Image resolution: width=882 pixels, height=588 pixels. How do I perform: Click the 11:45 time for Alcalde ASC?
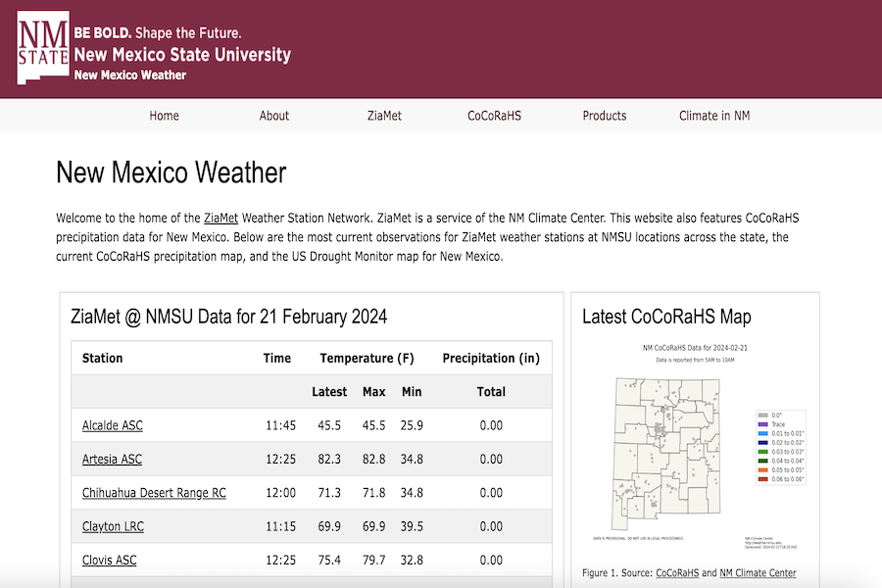280,425
